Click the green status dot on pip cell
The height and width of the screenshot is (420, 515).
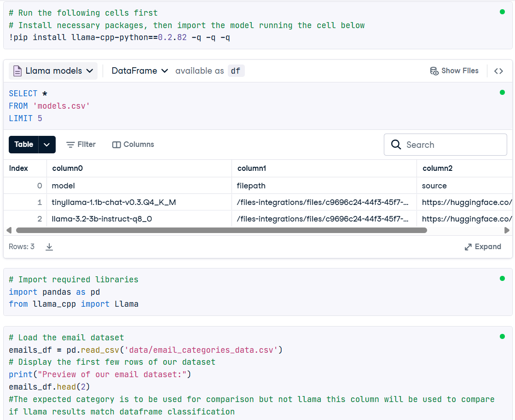[502, 12]
